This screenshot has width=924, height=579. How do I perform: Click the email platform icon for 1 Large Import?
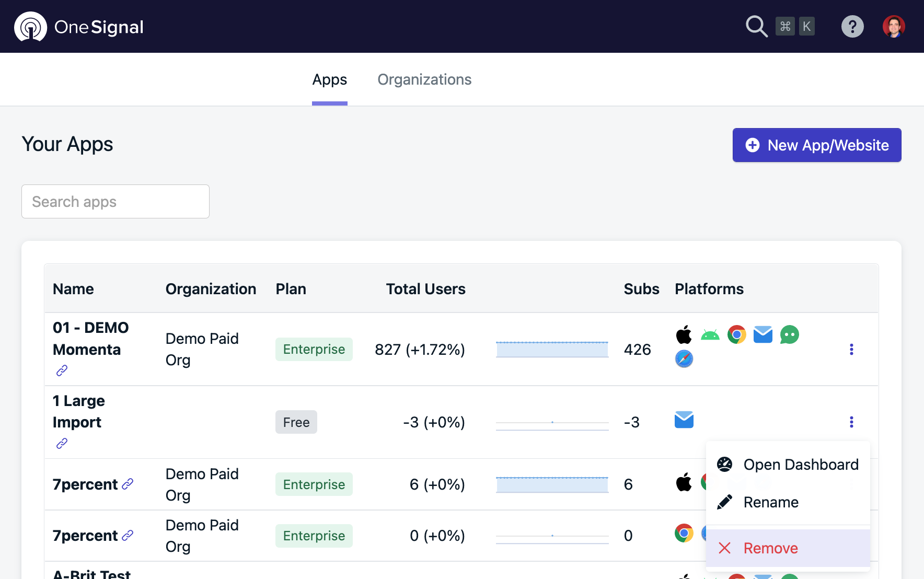684,420
